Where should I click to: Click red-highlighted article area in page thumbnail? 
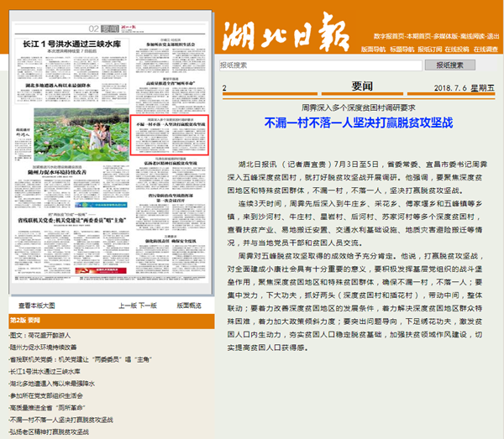(x=170, y=135)
